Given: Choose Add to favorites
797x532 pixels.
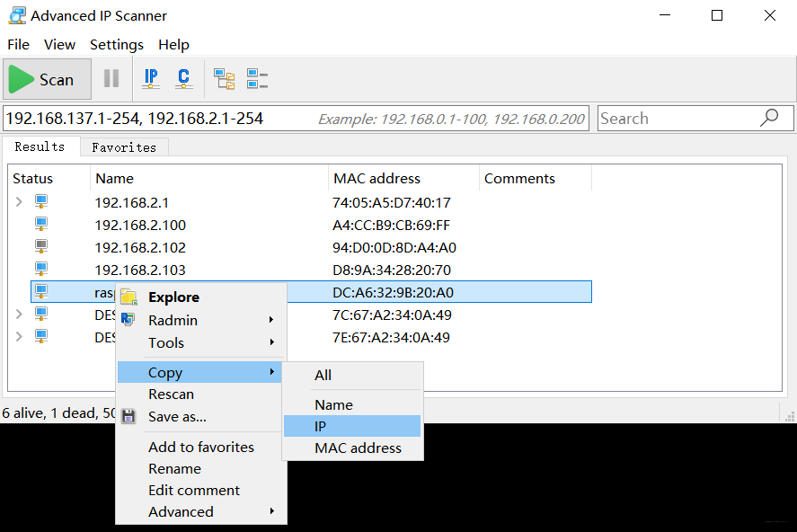Looking at the screenshot, I should coord(199,448).
